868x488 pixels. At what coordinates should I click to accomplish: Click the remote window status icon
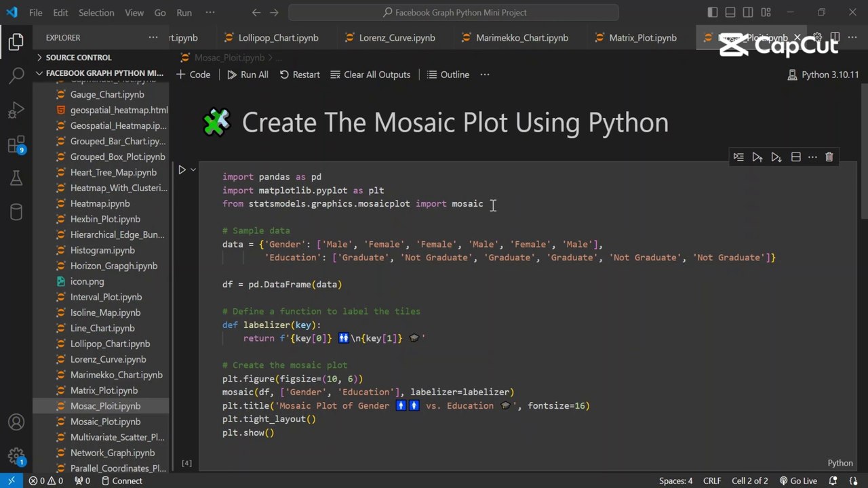pos(11,481)
